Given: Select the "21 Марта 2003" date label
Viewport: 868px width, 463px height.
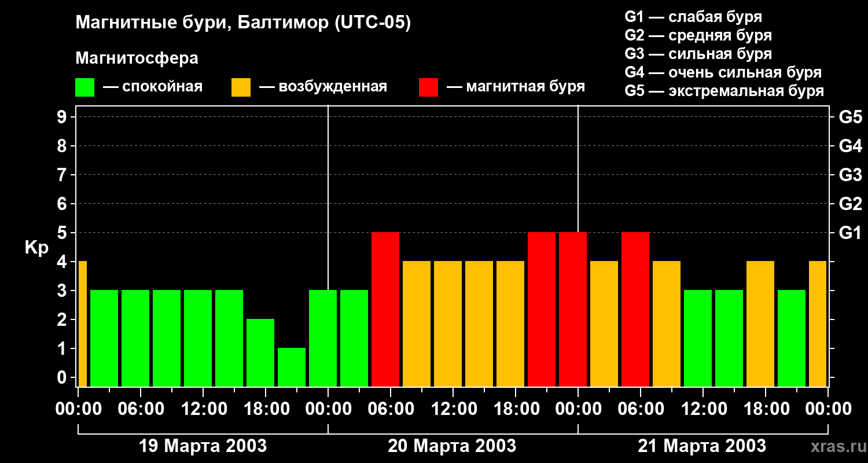Looking at the screenshot, I should (x=702, y=446).
